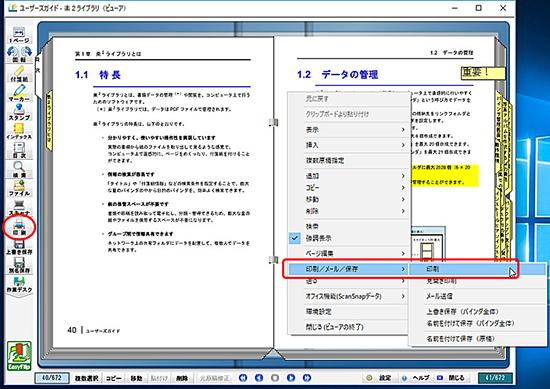Open the 目次 table of contents
The height and width of the screenshot is (389, 550).
coord(19,150)
